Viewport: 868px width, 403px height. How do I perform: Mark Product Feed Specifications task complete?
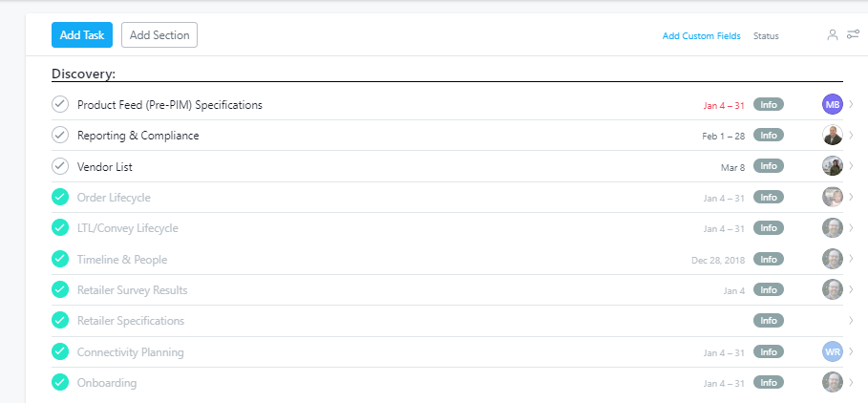60,104
